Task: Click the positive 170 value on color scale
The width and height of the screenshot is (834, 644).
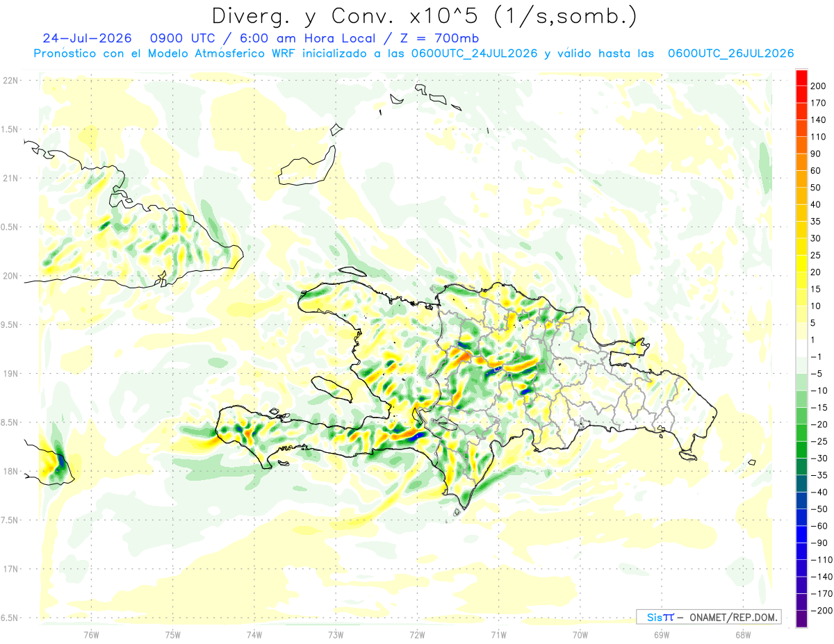Action: 818,103
